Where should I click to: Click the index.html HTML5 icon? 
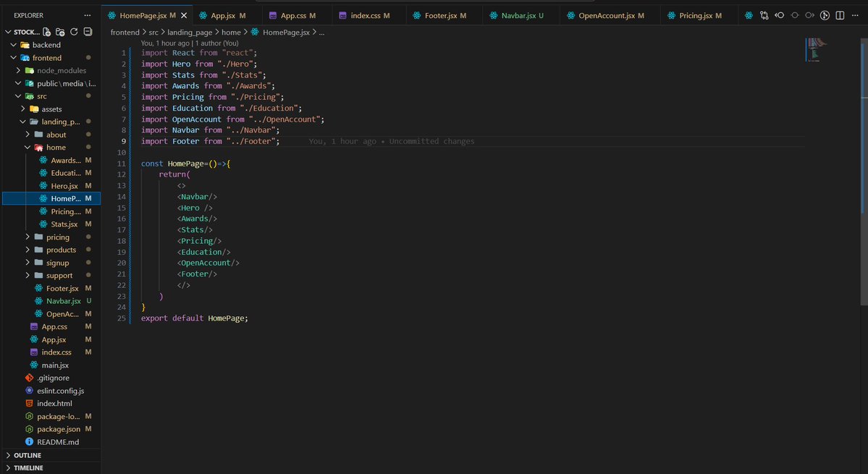[x=30, y=403]
